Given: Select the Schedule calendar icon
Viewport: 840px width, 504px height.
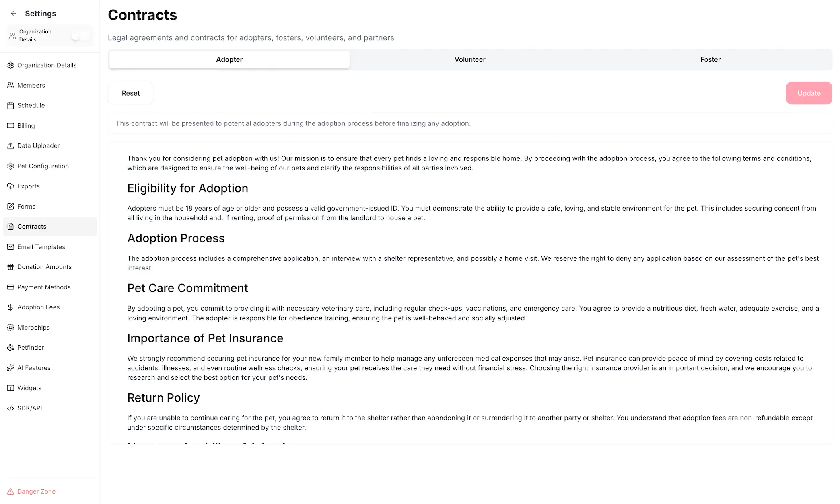Looking at the screenshot, I should [10, 105].
